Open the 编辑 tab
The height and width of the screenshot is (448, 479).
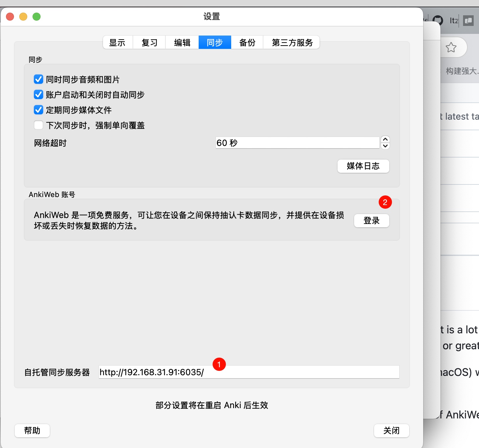click(182, 43)
